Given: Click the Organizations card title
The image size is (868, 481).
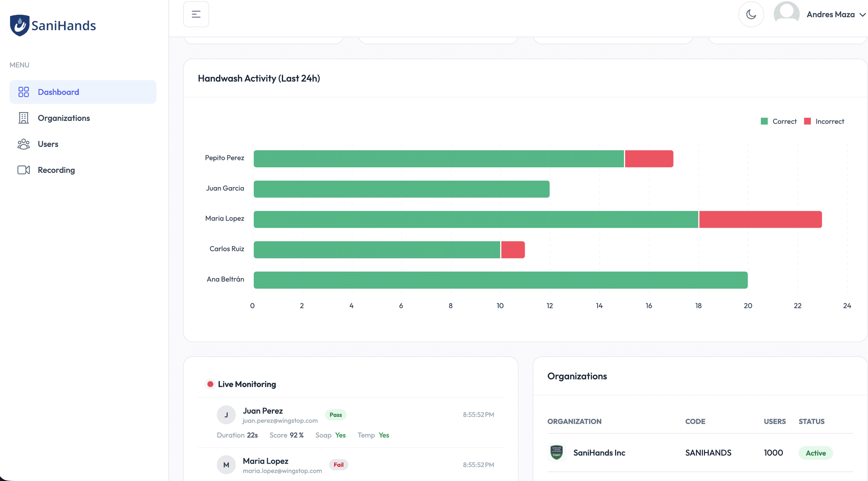Looking at the screenshot, I should [577, 376].
